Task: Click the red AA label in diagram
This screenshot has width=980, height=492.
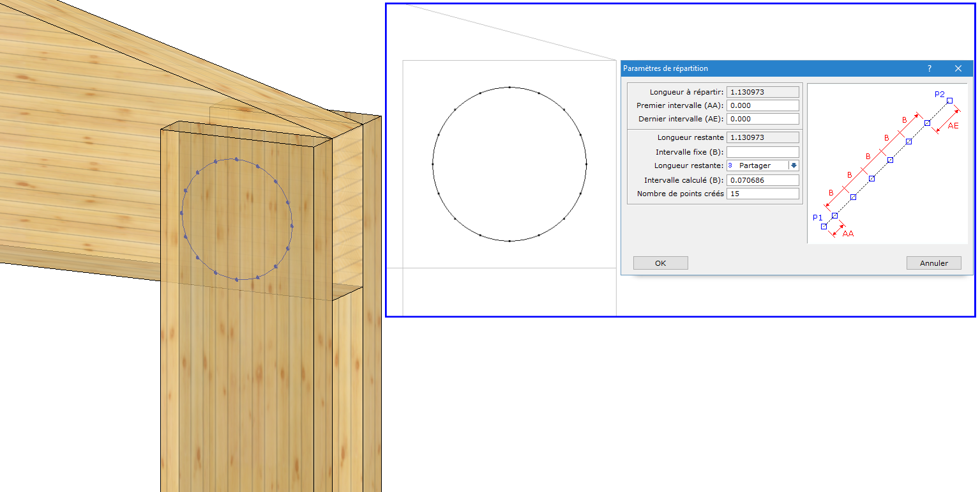Action: coord(848,234)
